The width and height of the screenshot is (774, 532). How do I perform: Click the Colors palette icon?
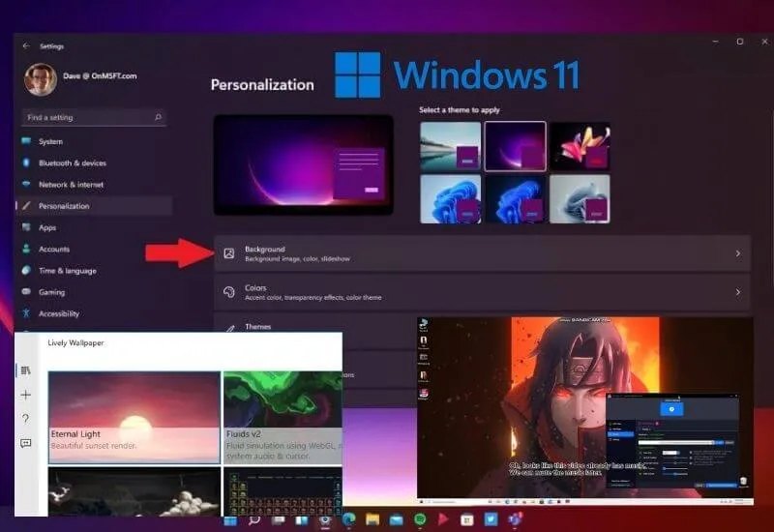229,292
